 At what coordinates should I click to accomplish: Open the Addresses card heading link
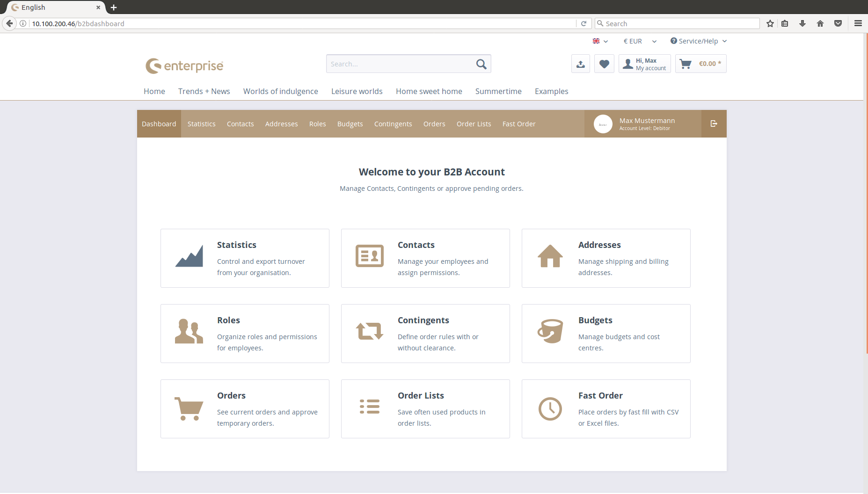(599, 245)
